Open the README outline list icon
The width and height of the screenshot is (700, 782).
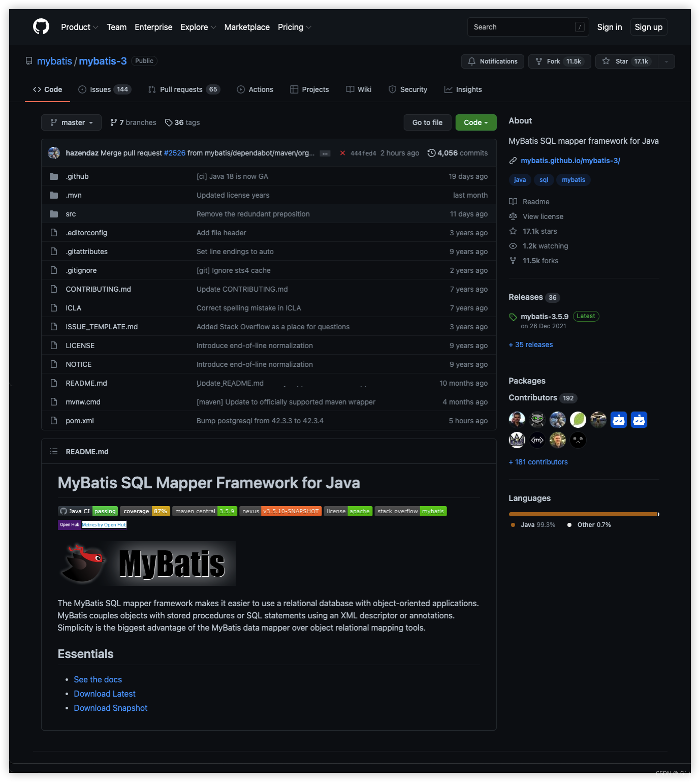54,452
